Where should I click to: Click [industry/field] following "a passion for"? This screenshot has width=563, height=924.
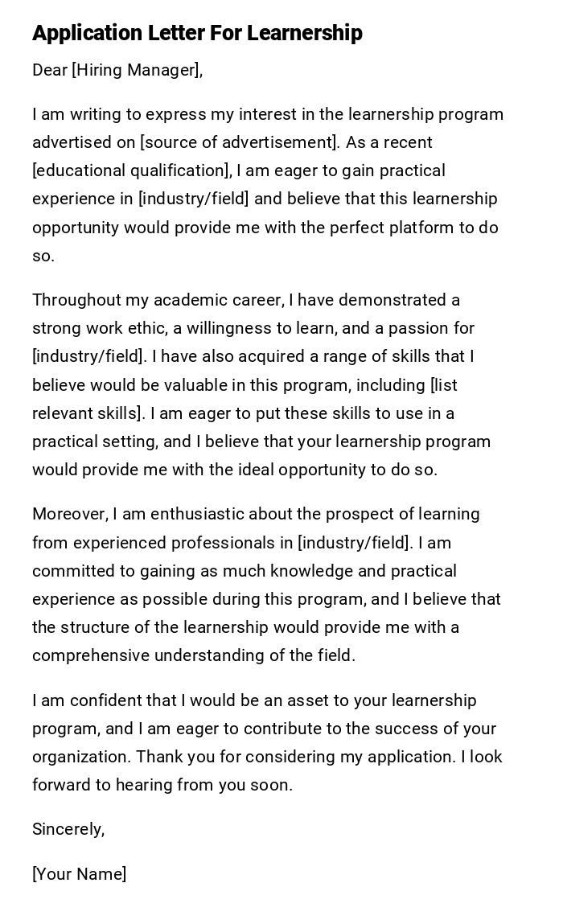pyautogui.click(x=88, y=356)
